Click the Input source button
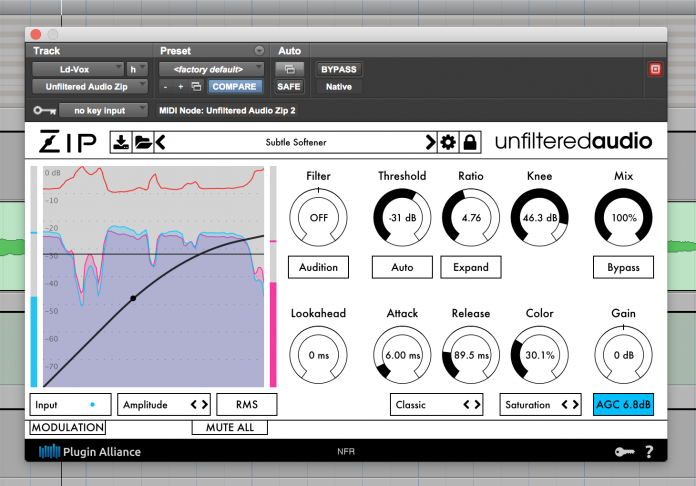 pos(70,404)
